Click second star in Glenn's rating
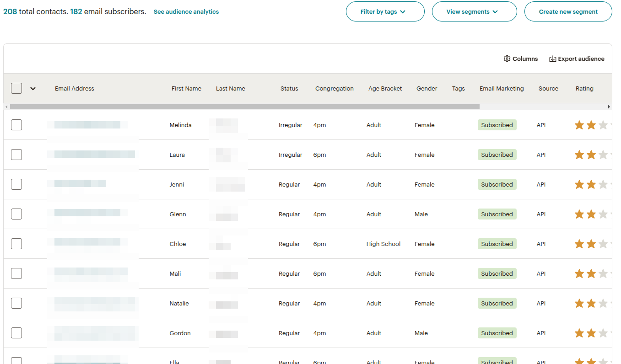 click(591, 214)
